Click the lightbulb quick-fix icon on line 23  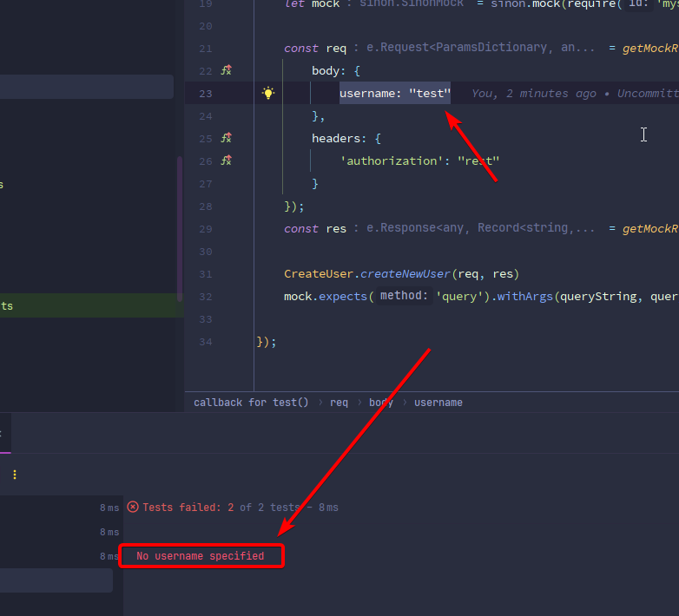click(x=268, y=94)
